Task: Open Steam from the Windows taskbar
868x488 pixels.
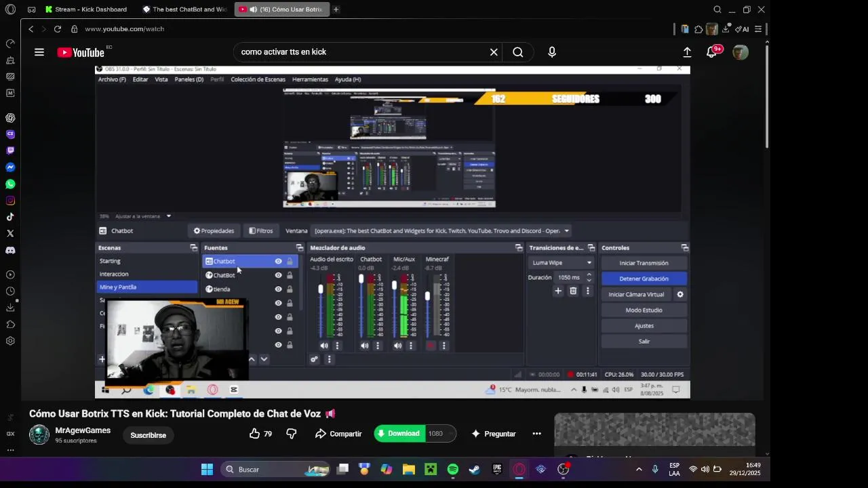Action: point(475,469)
